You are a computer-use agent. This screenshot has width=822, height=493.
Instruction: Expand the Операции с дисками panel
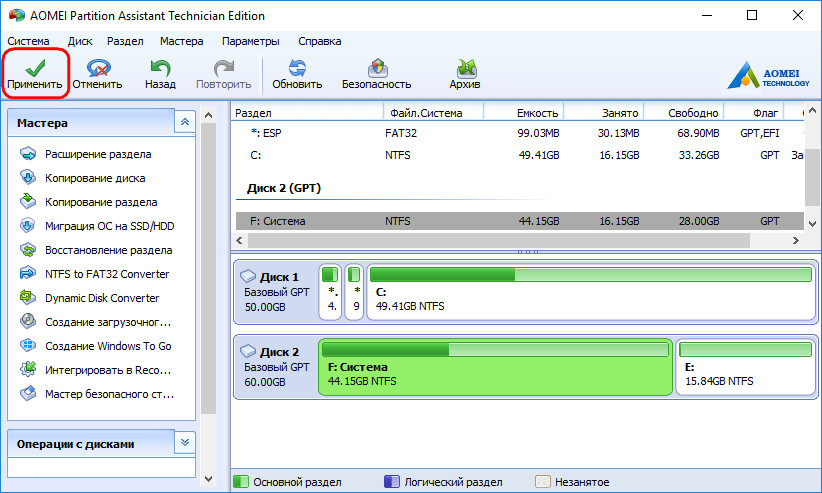click(185, 443)
